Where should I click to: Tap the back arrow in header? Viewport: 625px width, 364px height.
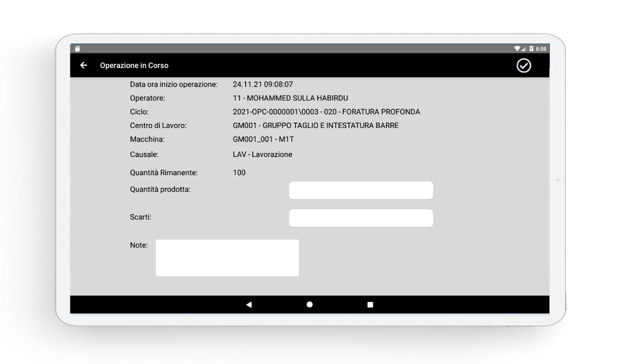coord(84,65)
